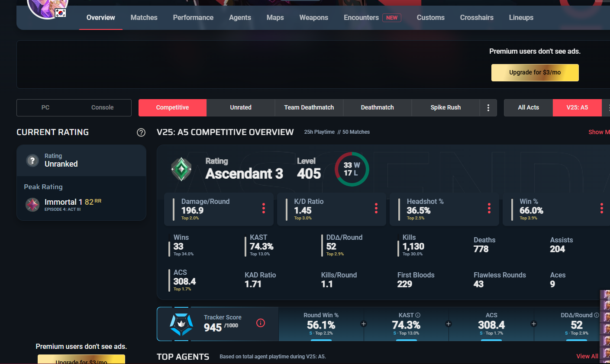
Task: Select the Unrated mode filter
Action: pos(241,108)
